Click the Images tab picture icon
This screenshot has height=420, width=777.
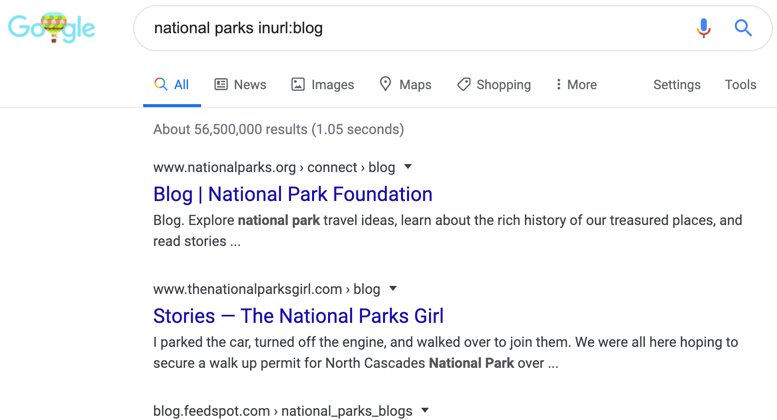click(x=298, y=85)
